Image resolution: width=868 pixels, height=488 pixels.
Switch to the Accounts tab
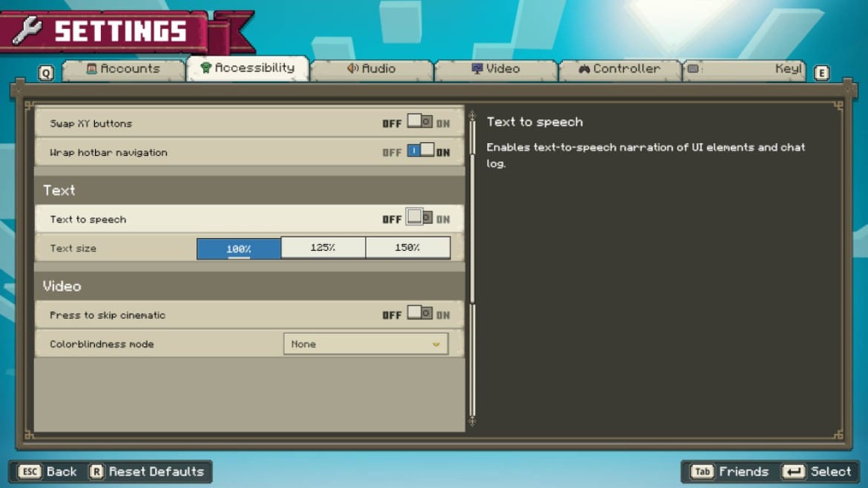pos(124,69)
